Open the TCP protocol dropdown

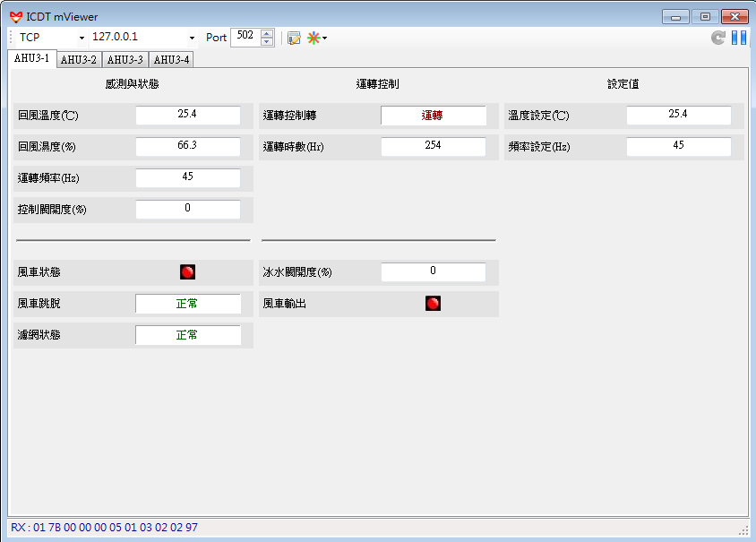(82, 38)
